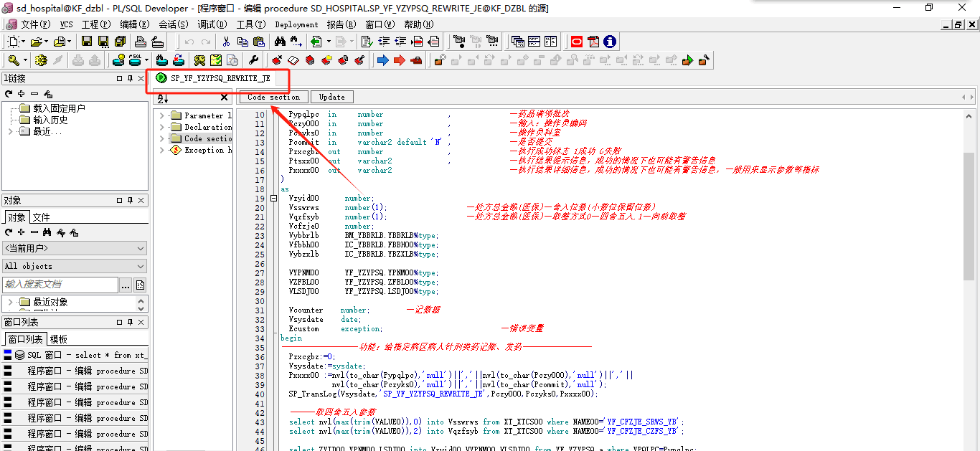Select 载入固定用户 folder
Viewport: 980px width, 451px height.
pyautogui.click(x=59, y=108)
